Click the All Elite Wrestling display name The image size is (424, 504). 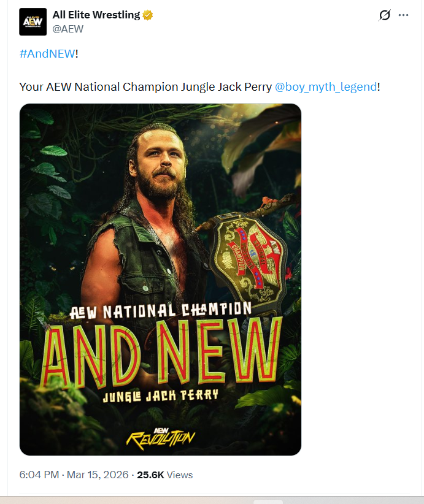point(96,15)
